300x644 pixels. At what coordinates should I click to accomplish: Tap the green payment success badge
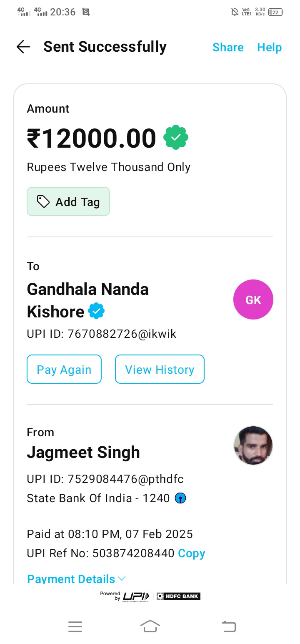coord(176,137)
